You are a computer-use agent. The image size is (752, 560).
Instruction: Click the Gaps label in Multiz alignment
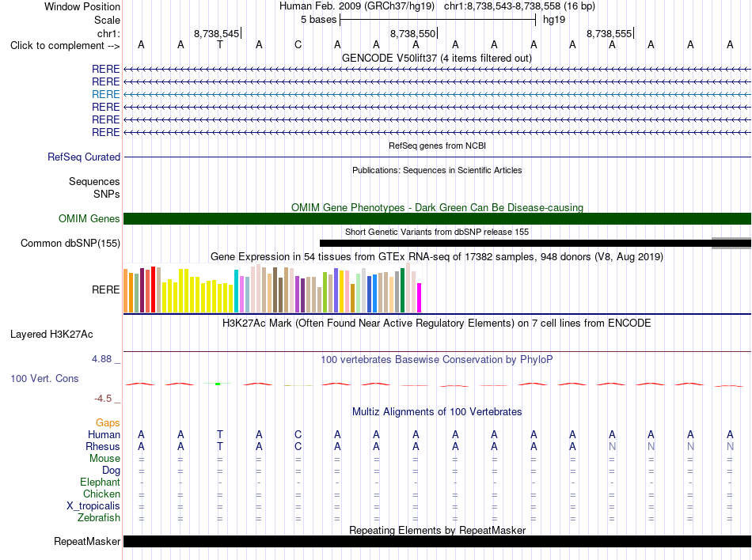tap(108, 422)
